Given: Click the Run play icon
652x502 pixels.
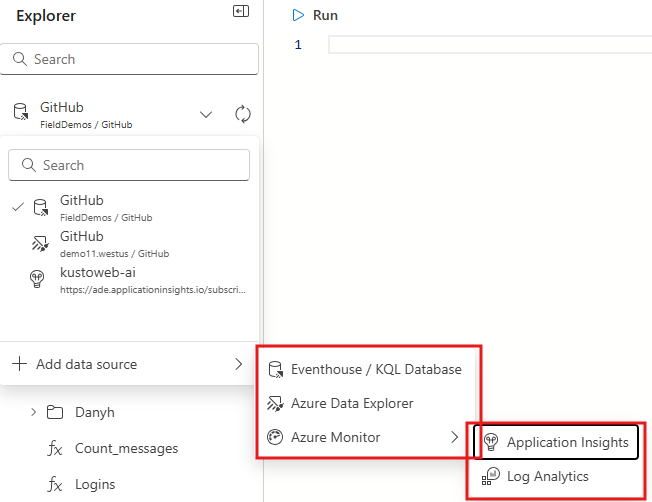Looking at the screenshot, I should 298,15.
